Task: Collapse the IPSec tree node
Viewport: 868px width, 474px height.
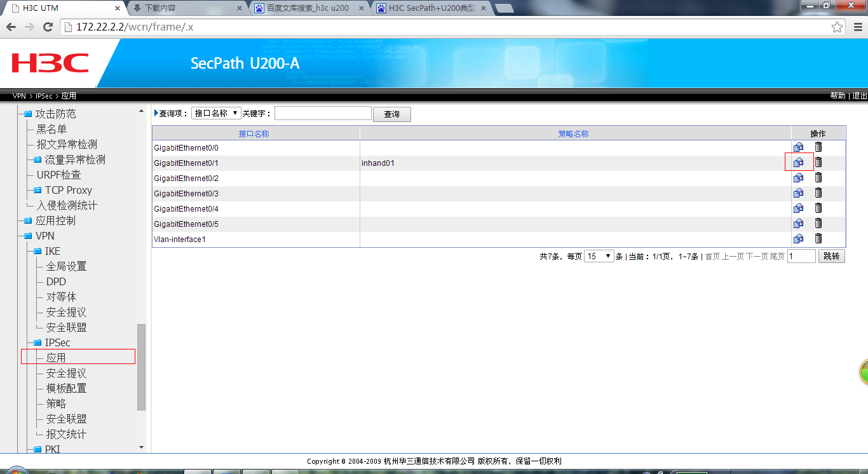Action: [37, 343]
